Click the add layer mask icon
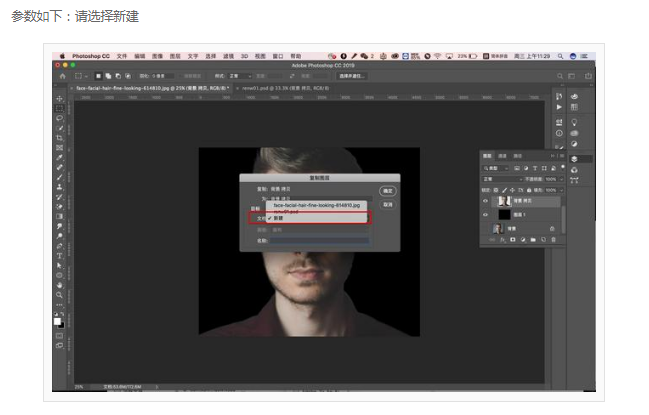Image resolution: width=649 pixels, height=415 pixels. coord(513,240)
